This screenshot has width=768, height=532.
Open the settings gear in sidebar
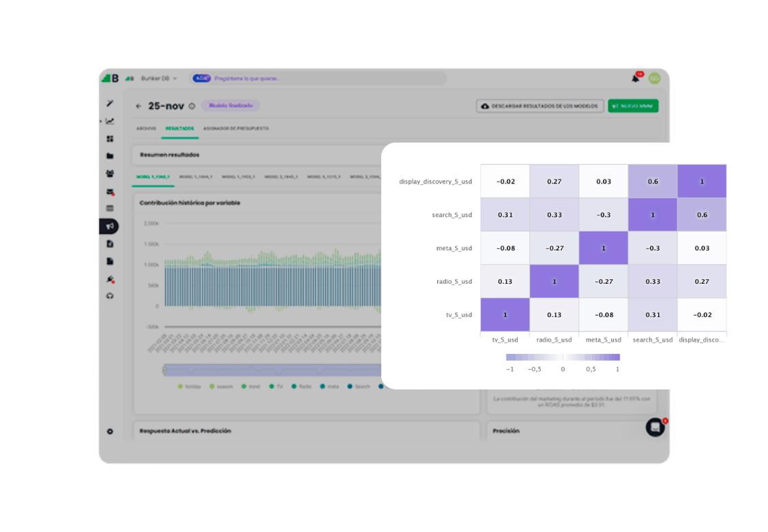pyautogui.click(x=110, y=432)
